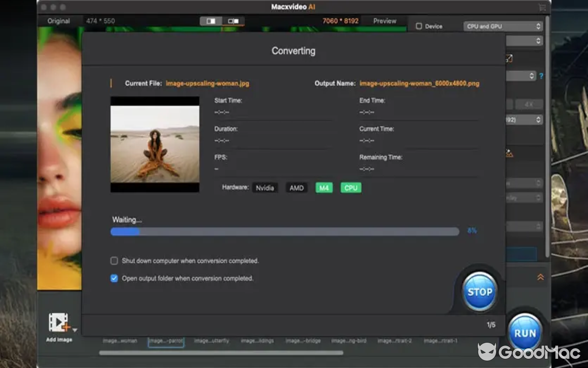Click the shopping cart icon in title bar
This screenshot has height=368, width=588.
pyautogui.click(x=542, y=7)
